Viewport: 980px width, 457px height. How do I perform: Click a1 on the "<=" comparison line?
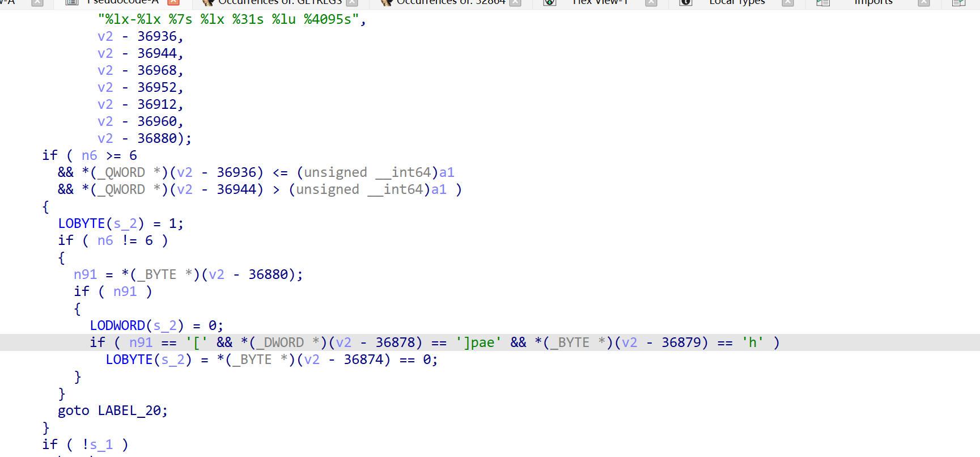[x=447, y=172]
